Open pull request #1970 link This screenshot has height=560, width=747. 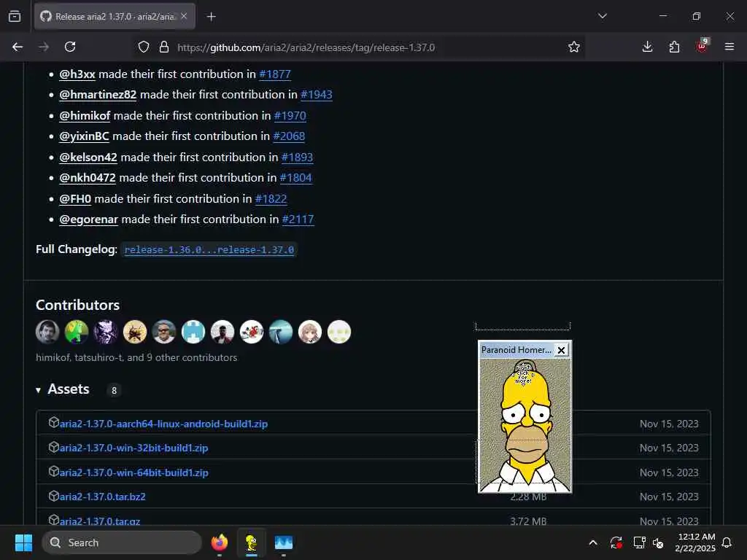pyautogui.click(x=290, y=116)
